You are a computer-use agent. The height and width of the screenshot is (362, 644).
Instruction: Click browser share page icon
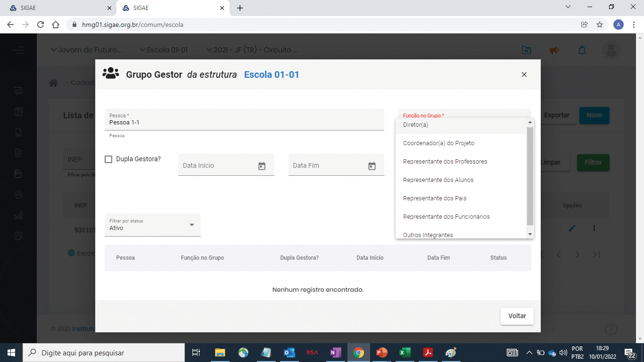(x=585, y=25)
